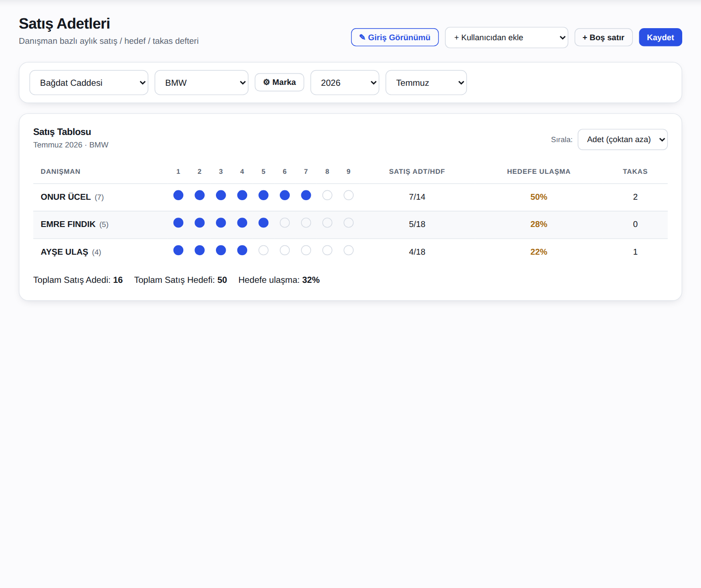Toggle EMRE FINDIK's filled sale dot 5

264,223
